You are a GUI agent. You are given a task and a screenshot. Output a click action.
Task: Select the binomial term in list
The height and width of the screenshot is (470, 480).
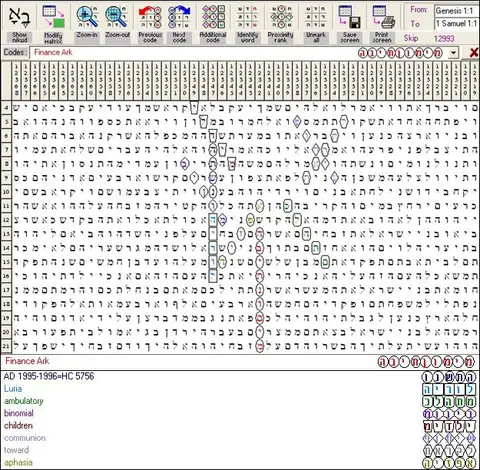[19, 414]
